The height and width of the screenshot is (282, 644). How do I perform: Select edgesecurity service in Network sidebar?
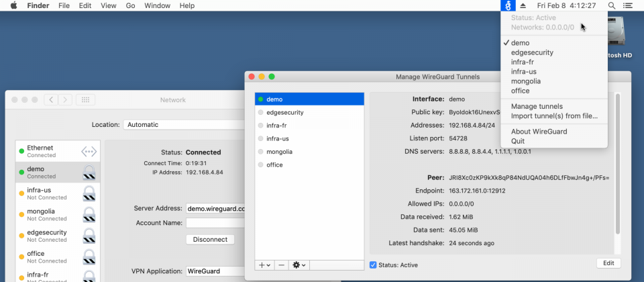coord(58,236)
